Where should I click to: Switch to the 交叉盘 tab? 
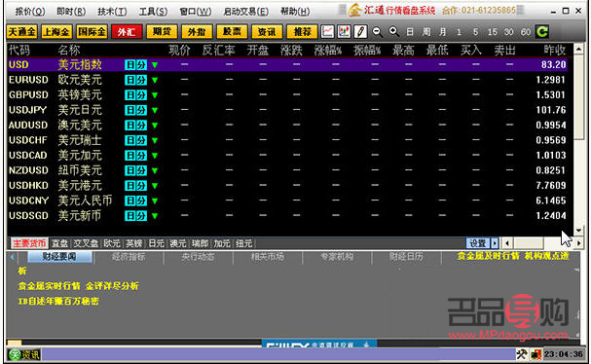pyautogui.click(x=86, y=243)
